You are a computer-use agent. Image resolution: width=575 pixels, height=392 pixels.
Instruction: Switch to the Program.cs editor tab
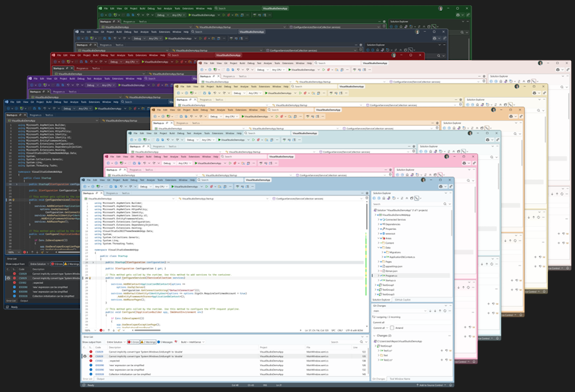(113, 194)
